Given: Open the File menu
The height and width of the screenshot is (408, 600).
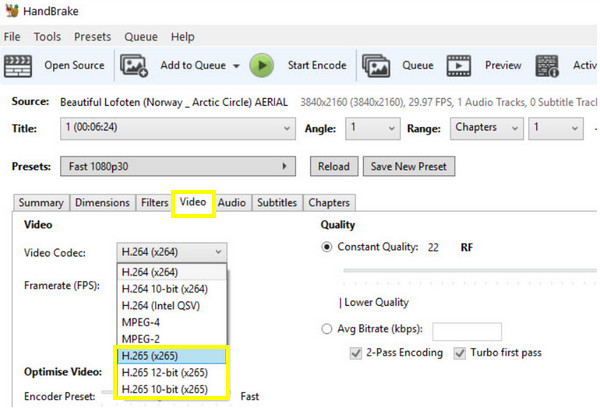Looking at the screenshot, I should pos(12,37).
